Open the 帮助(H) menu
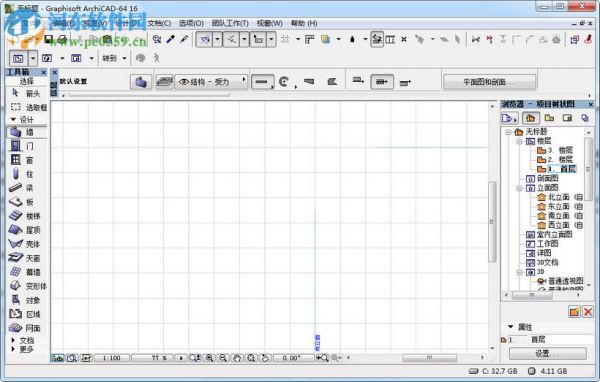The image size is (600, 382). [x=304, y=23]
